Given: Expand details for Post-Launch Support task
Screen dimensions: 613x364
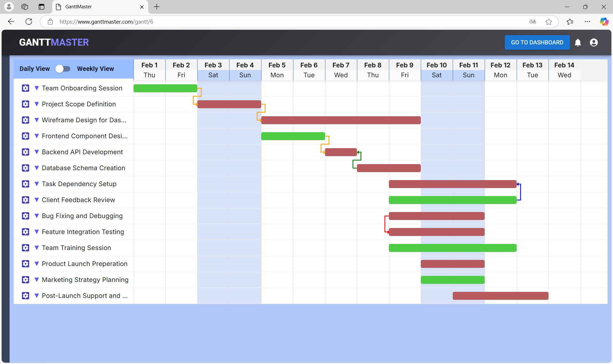Looking at the screenshot, I should (x=36, y=296).
